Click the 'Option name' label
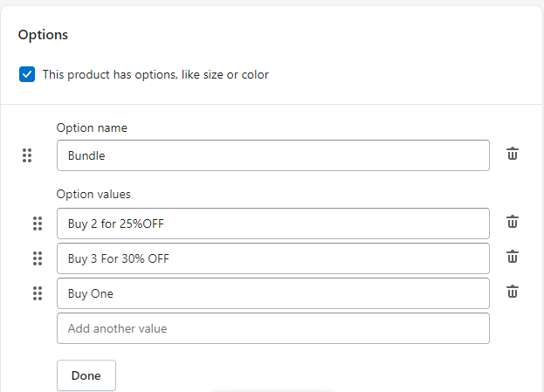Image resolution: width=544 pixels, height=392 pixels. pos(92,127)
